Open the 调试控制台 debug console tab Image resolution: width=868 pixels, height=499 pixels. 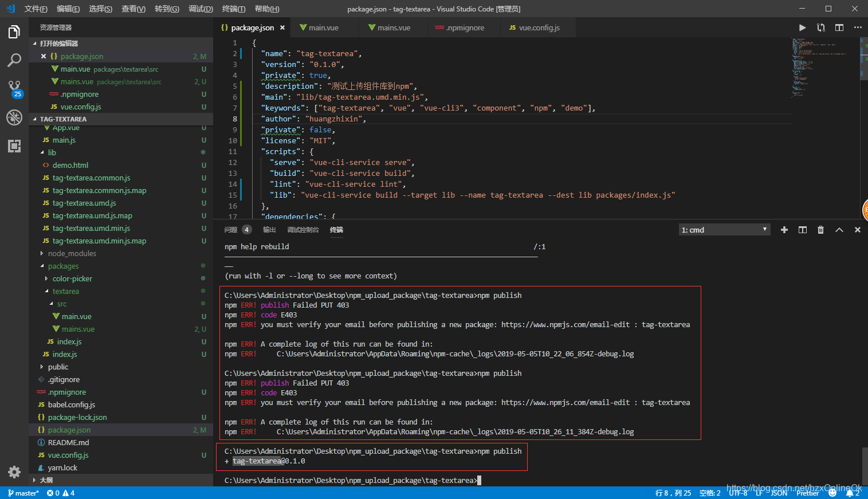tap(303, 230)
